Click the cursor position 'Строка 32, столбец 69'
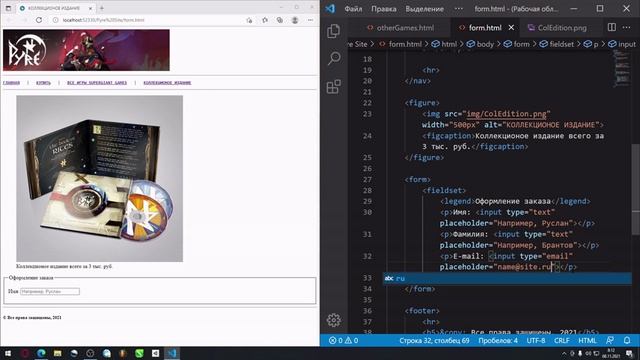This screenshot has height=360, width=640. [434, 340]
